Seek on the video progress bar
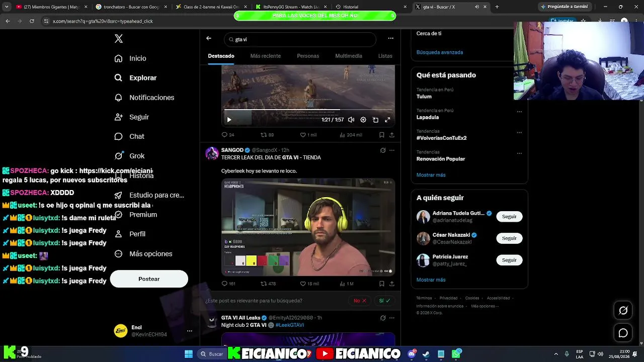 coord(308,110)
